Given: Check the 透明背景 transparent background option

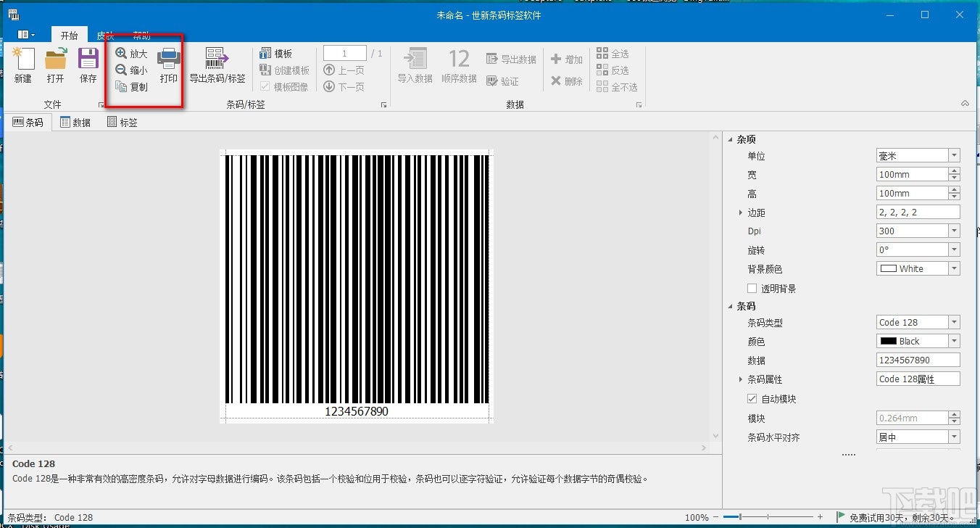Looking at the screenshot, I should [x=752, y=287].
